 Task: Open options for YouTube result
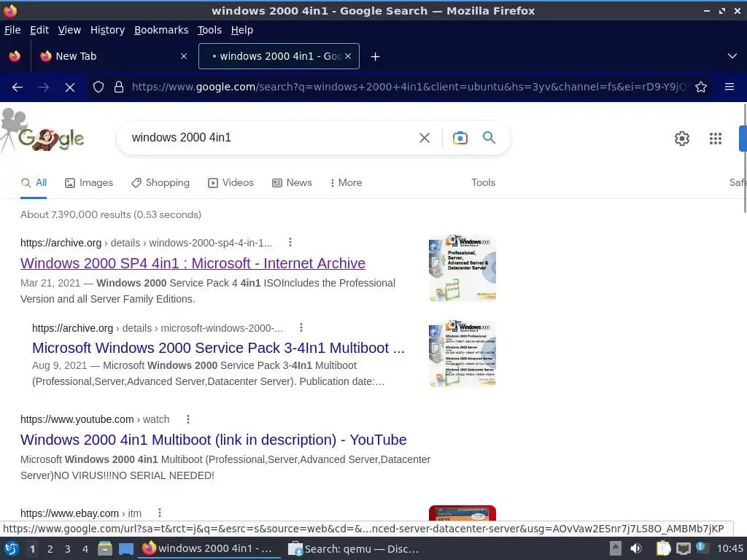tap(188, 419)
